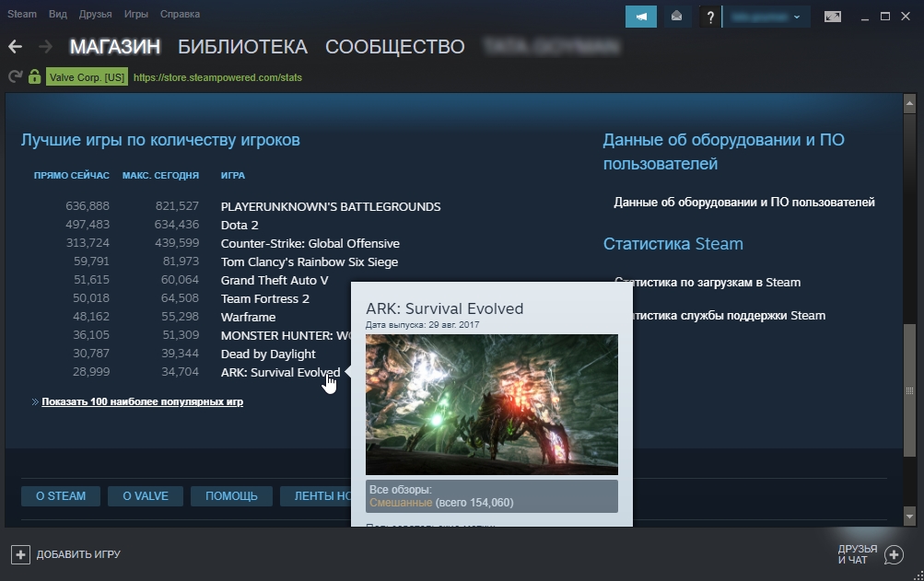
Task: Click the ПРЯМО СЕЙЧАС column header
Action: tap(71, 176)
